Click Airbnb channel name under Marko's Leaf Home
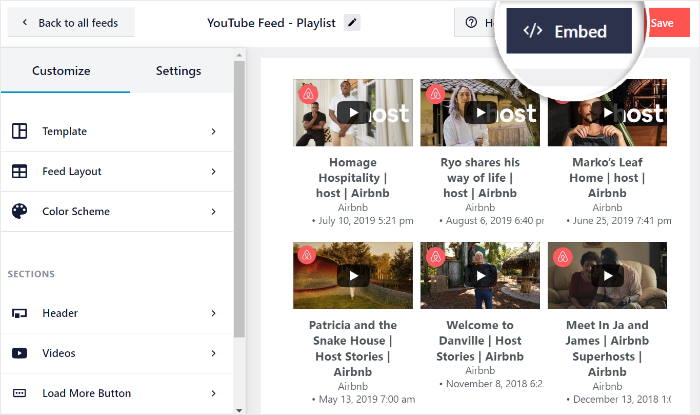This screenshot has height=415, width=700. pyautogui.click(x=607, y=208)
